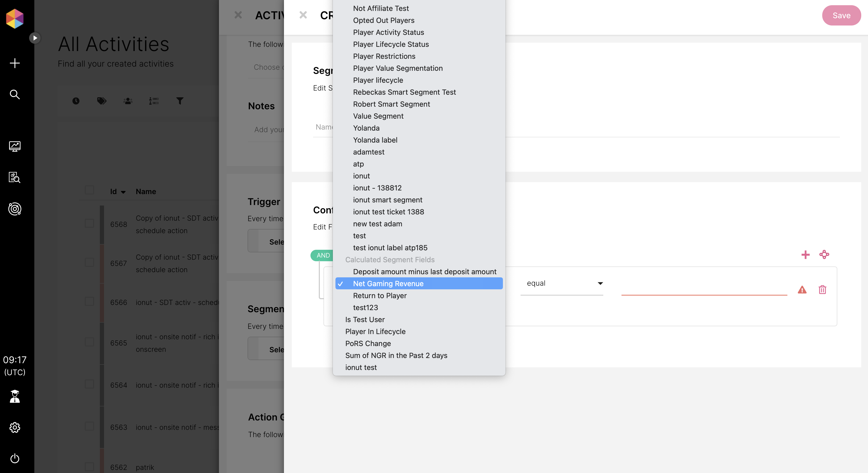Check the row 6564 checkbox
Viewport: 868px width, 473px height.
point(89,384)
